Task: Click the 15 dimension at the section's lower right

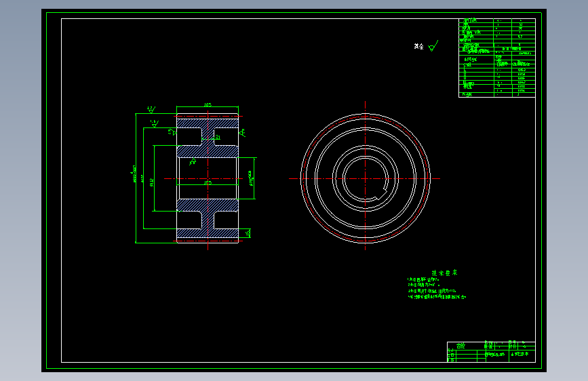Action: point(248,233)
